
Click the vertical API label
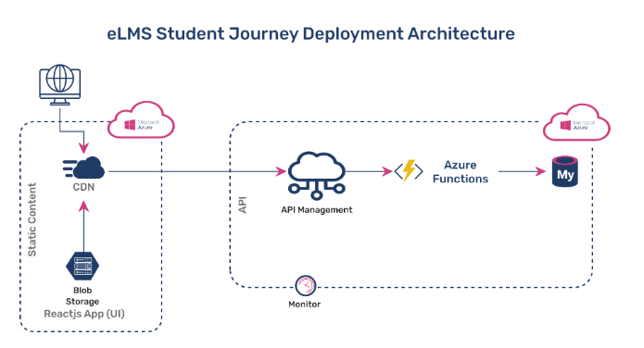point(243,205)
